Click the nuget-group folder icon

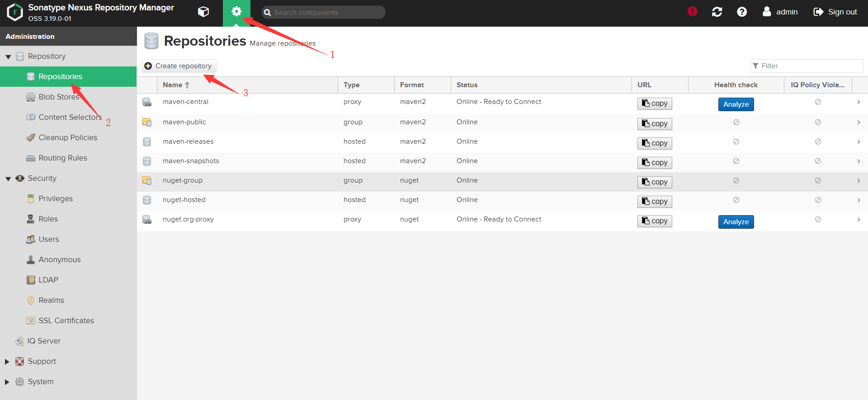(x=147, y=180)
